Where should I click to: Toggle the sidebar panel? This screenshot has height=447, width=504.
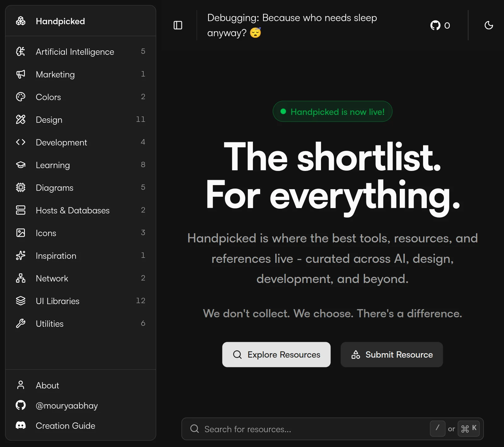pyautogui.click(x=178, y=25)
